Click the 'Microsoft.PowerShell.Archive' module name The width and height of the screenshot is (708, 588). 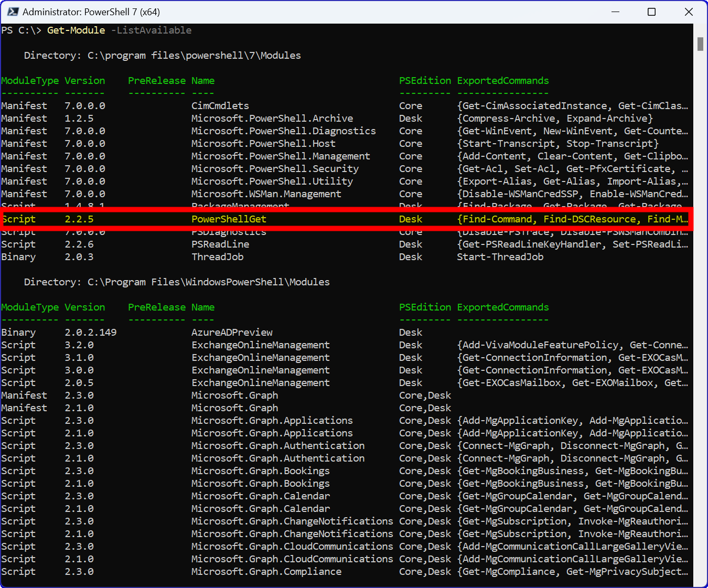(272, 119)
